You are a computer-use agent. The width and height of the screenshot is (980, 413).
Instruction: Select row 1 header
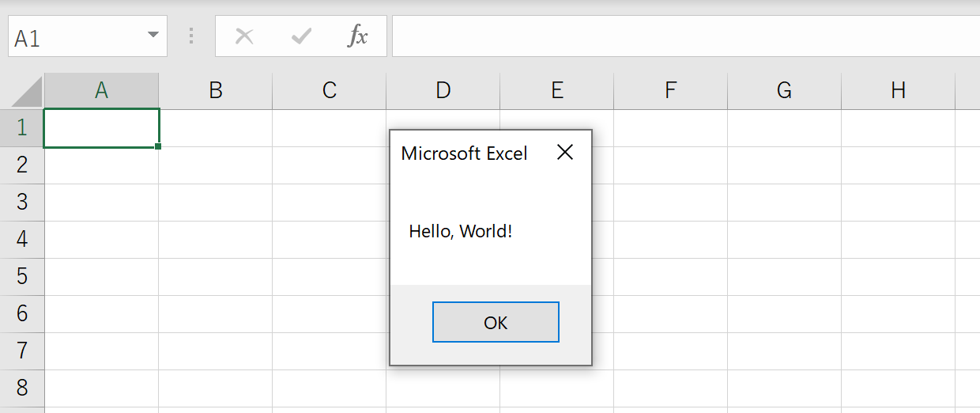22,127
